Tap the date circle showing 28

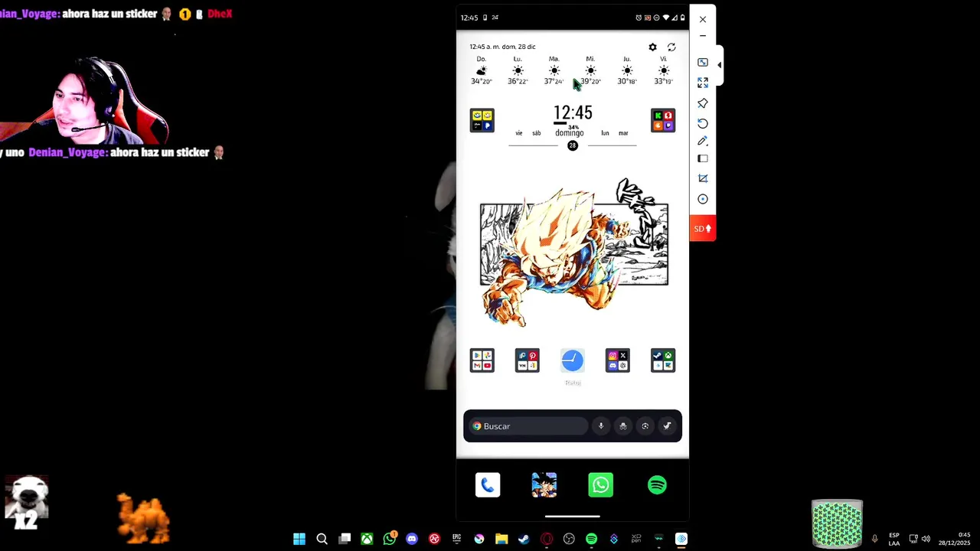pyautogui.click(x=573, y=145)
